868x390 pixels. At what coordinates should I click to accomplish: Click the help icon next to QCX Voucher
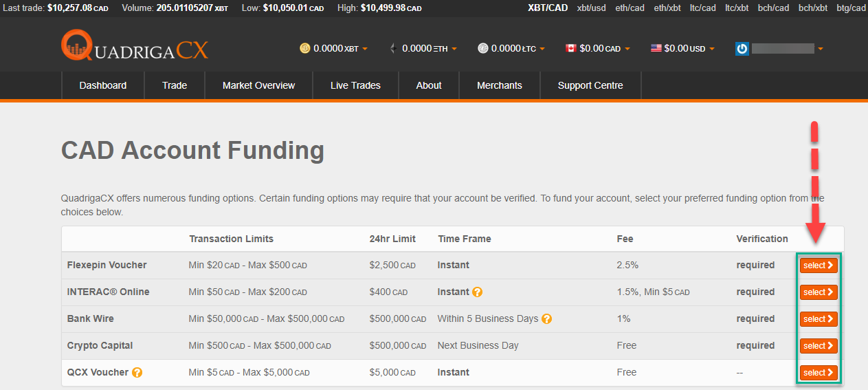(137, 372)
